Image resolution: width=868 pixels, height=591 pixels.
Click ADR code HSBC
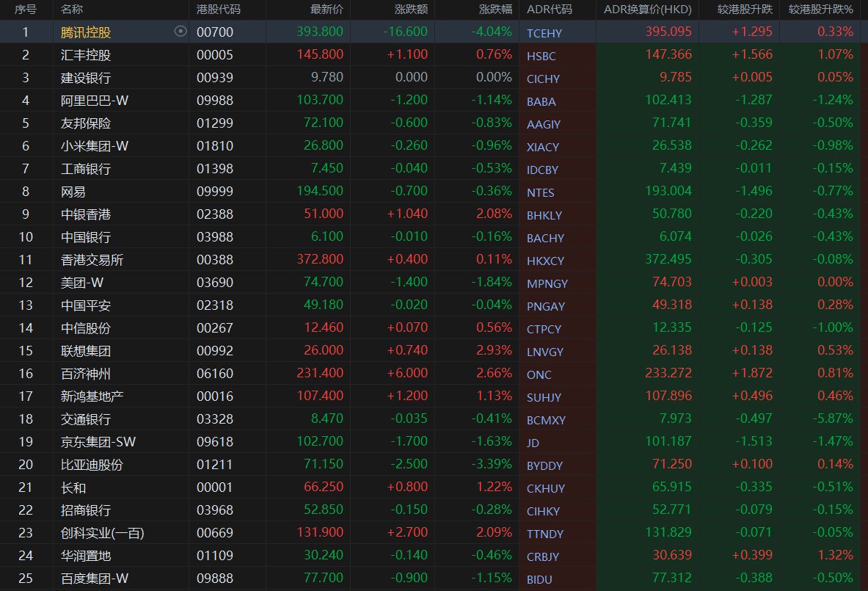point(541,56)
